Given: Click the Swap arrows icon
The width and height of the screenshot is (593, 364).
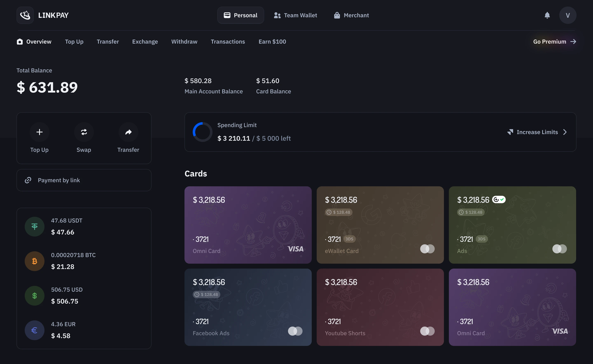Looking at the screenshot, I should click(84, 132).
